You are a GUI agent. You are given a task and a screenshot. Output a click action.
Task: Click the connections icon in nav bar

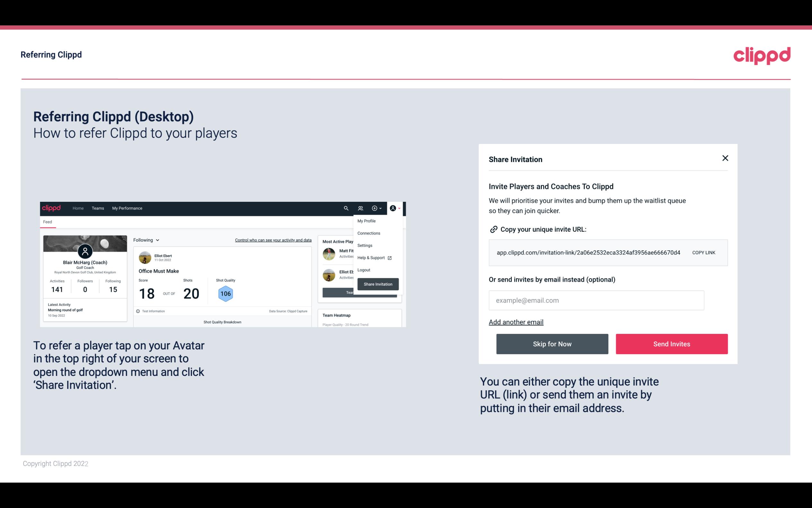pos(361,208)
